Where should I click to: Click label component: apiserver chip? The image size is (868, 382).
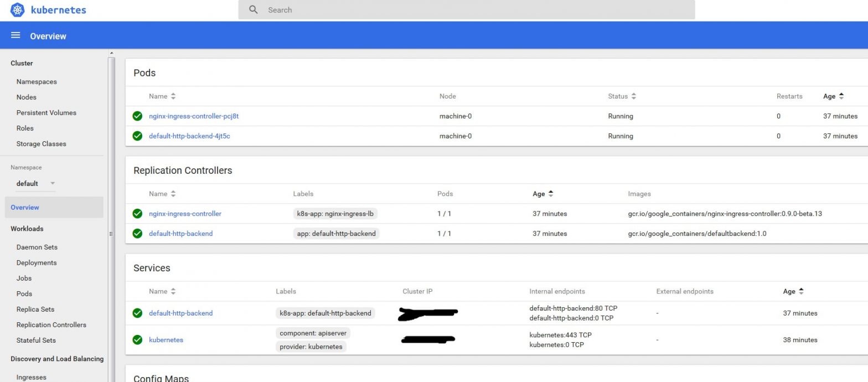313,333
